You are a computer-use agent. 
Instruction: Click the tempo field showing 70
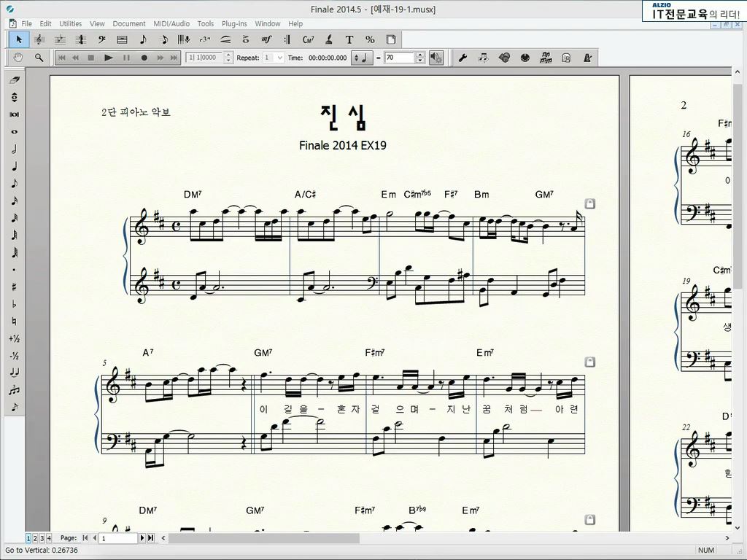(x=400, y=58)
